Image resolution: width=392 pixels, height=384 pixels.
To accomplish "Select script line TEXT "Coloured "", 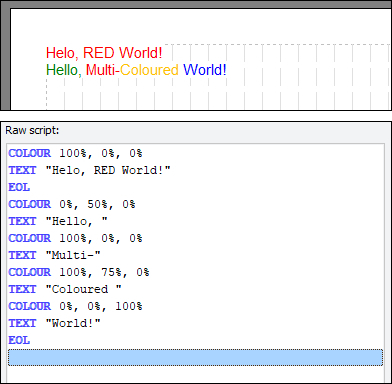I will (x=65, y=289).
